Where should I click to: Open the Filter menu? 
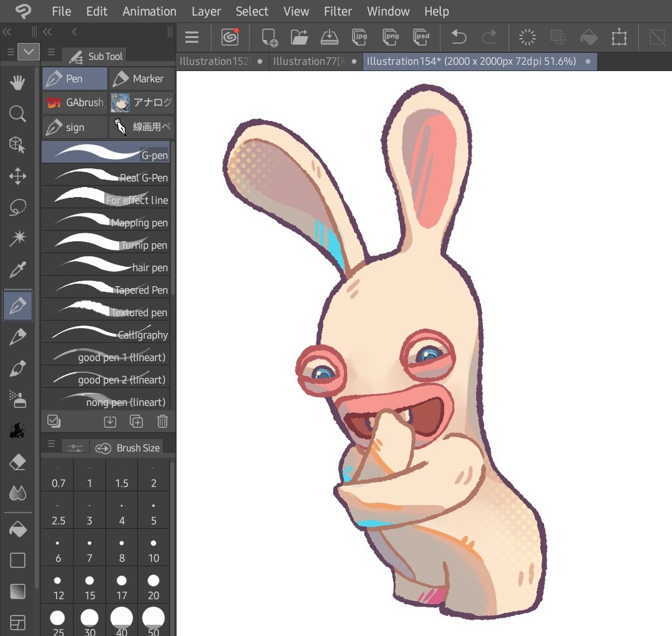(x=338, y=11)
